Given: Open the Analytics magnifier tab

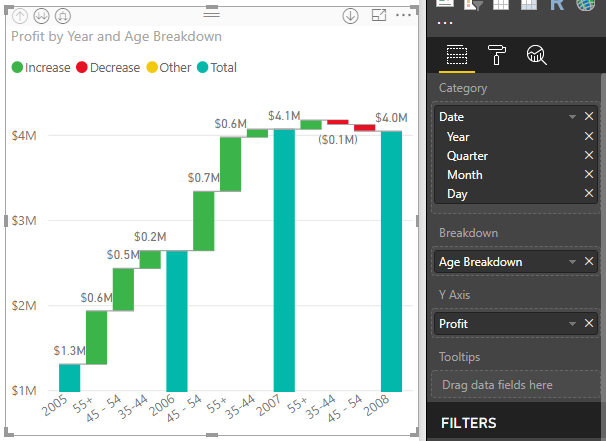Looking at the screenshot, I should (536, 56).
